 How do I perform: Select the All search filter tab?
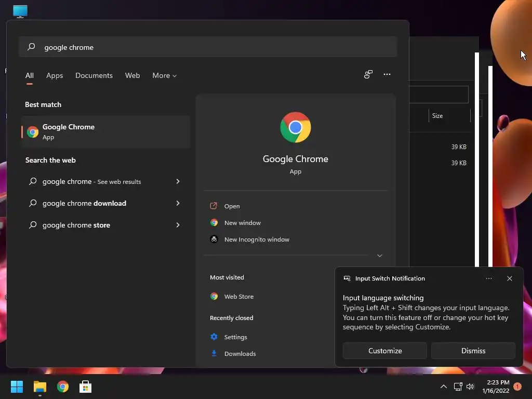[x=30, y=76]
